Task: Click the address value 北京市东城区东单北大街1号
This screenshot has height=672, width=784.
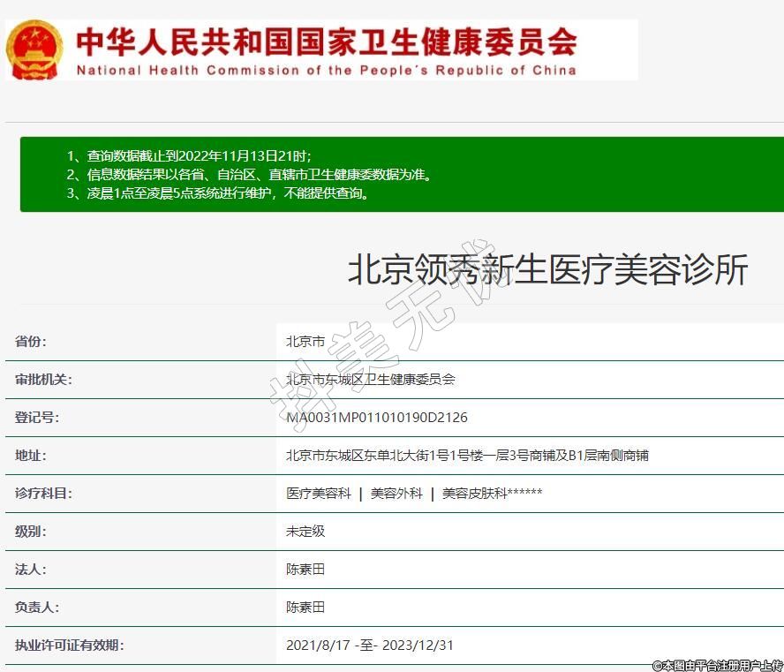Action: [467, 456]
